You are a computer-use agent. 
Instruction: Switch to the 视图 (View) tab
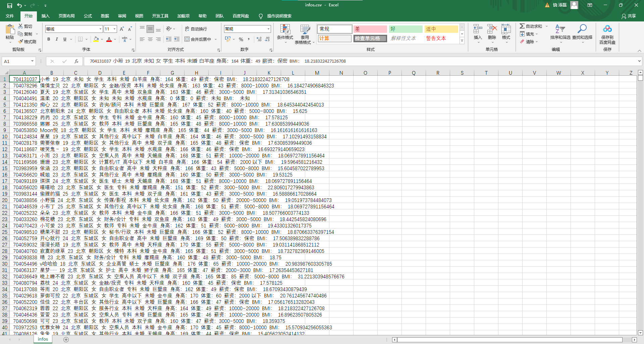139,16
